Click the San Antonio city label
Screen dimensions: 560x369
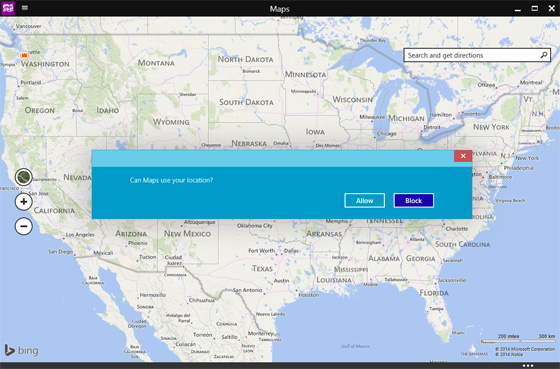point(248,290)
